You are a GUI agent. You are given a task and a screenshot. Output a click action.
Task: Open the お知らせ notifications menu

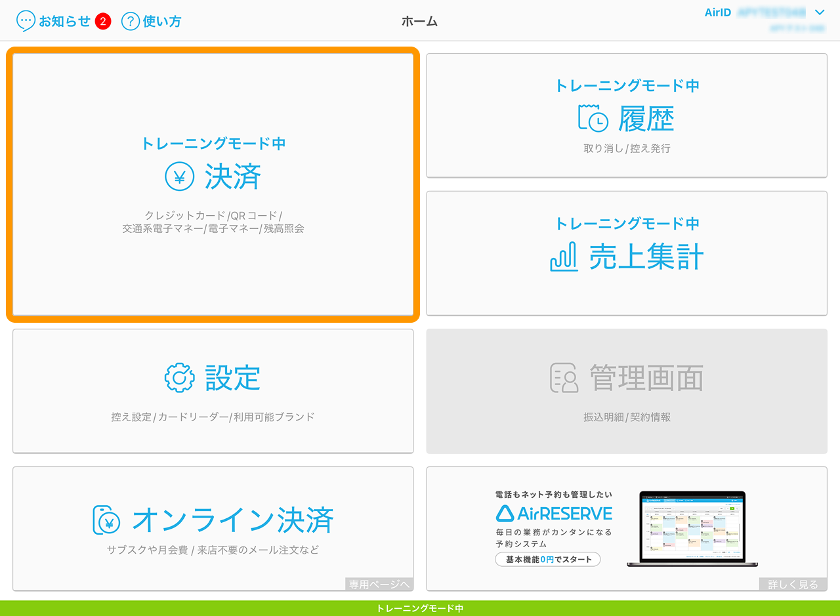tap(64, 21)
